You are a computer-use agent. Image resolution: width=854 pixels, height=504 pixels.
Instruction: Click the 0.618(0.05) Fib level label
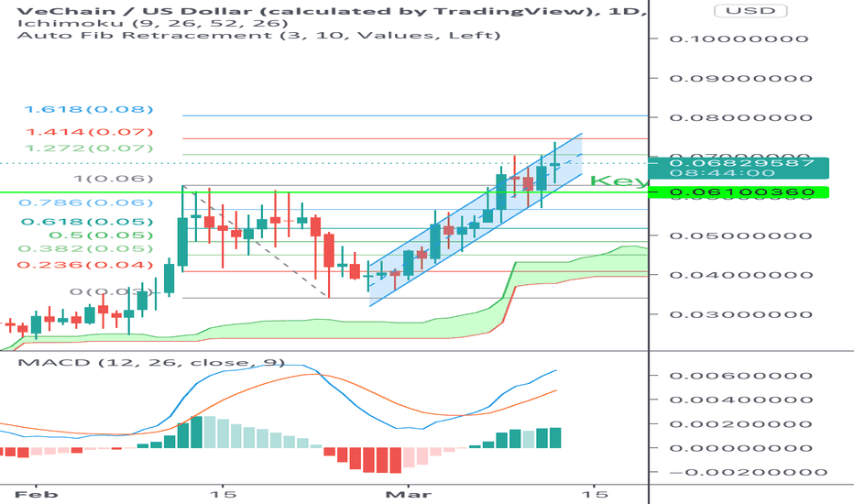(87, 222)
